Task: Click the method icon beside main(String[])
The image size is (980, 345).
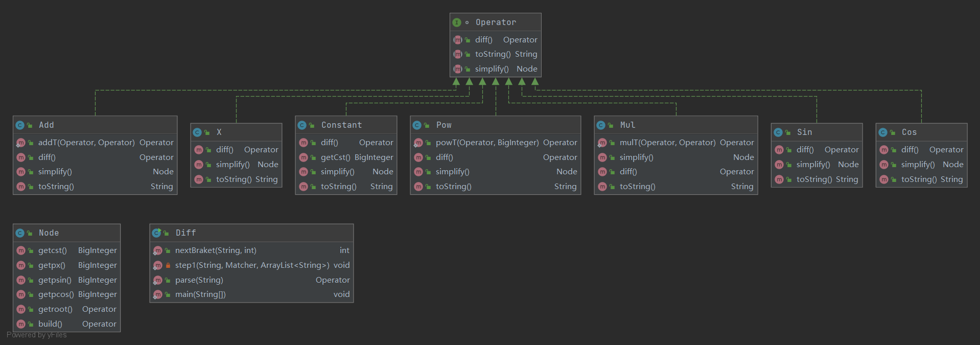Action: (x=158, y=294)
